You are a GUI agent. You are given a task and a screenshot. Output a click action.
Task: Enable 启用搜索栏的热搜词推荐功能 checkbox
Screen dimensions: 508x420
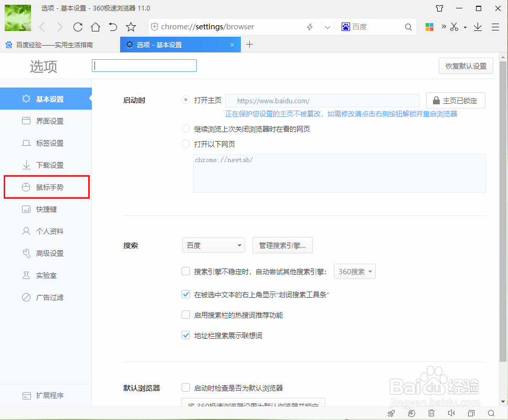[186, 315]
